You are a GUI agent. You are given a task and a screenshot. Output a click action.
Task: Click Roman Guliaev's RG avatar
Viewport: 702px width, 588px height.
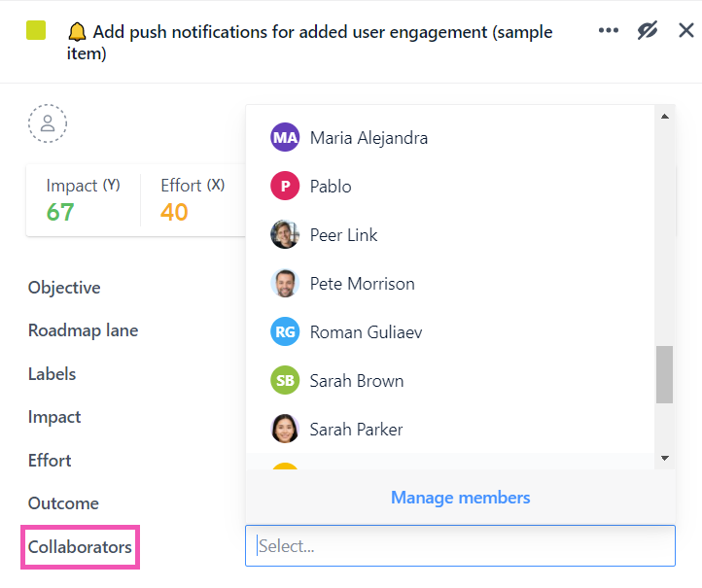pyautogui.click(x=285, y=331)
